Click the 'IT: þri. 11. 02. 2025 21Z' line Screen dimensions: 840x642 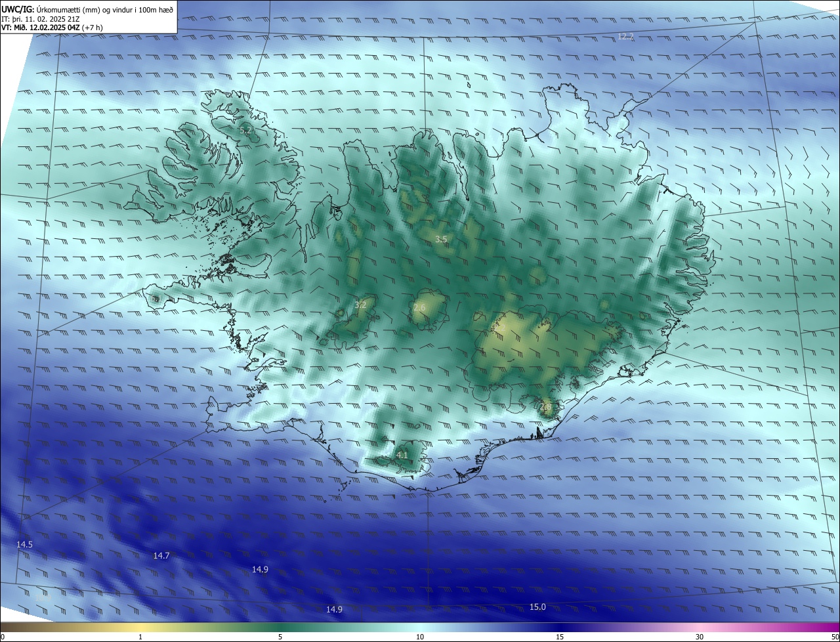coord(41,19)
